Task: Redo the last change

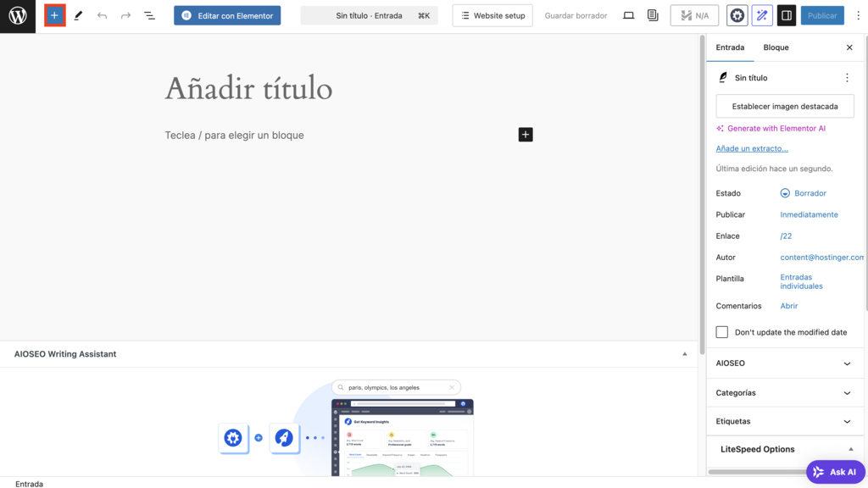Action: [x=125, y=14]
